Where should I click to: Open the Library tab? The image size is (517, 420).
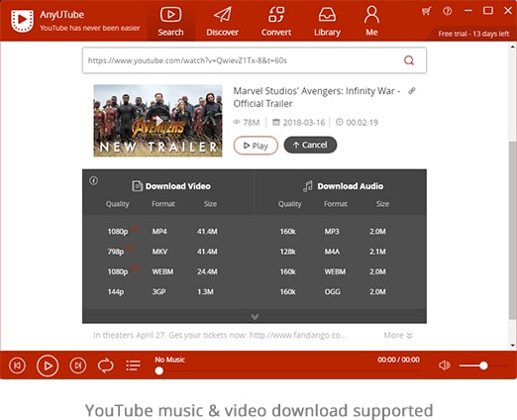327,22
